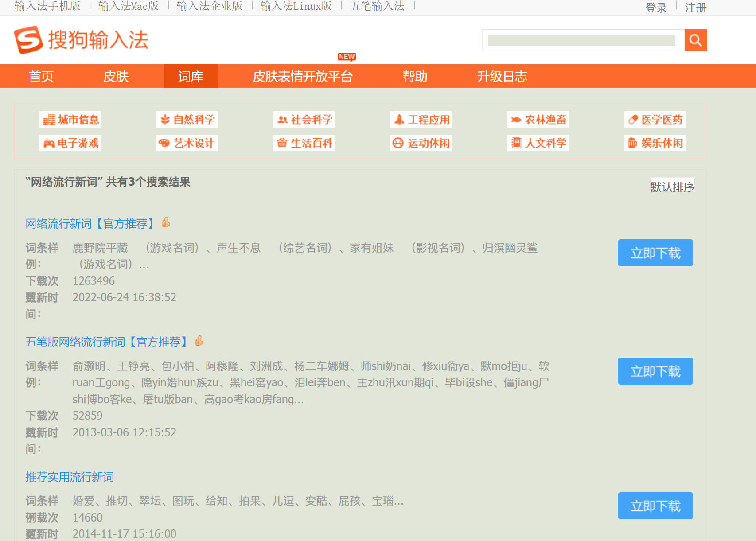Open the 帮助 help menu item
The width and height of the screenshot is (756, 541).
pos(414,76)
